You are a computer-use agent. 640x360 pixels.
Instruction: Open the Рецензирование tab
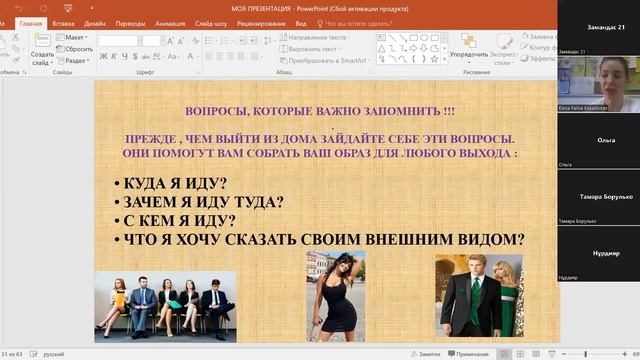pos(261,24)
